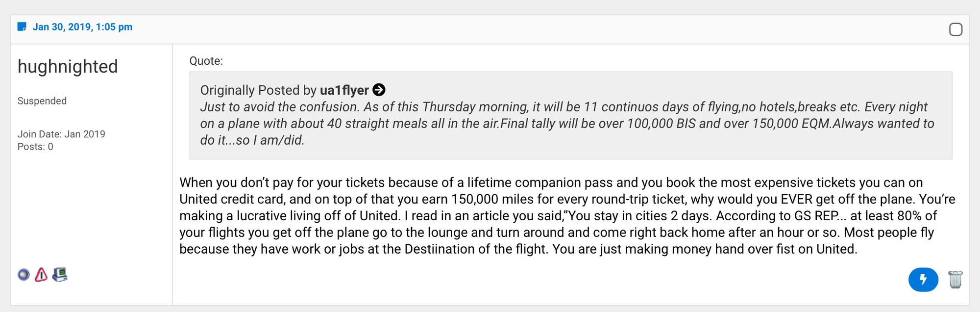Click the grey offline status orb icon
The width and height of the screenshot is (980, 312).
coord(24,275)
